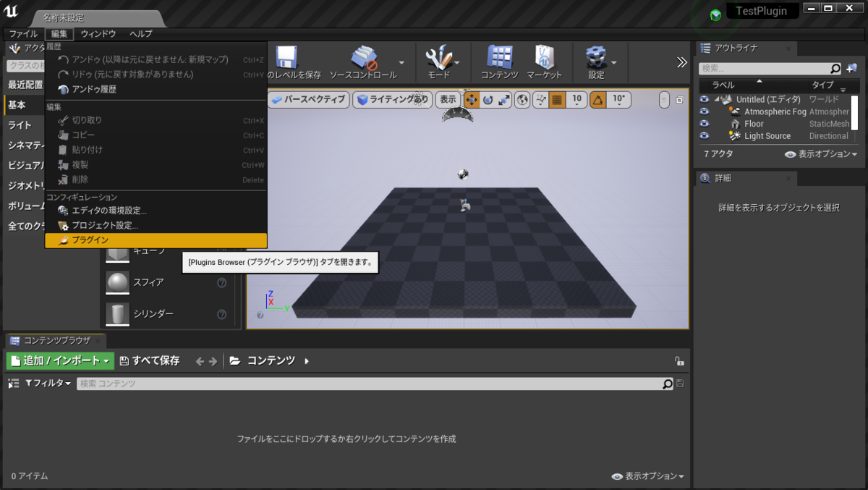Viewport: 868px width, 490px height.
Task: Click the Modes wrench and pencil icon
Action: click(x=438, y=57)
